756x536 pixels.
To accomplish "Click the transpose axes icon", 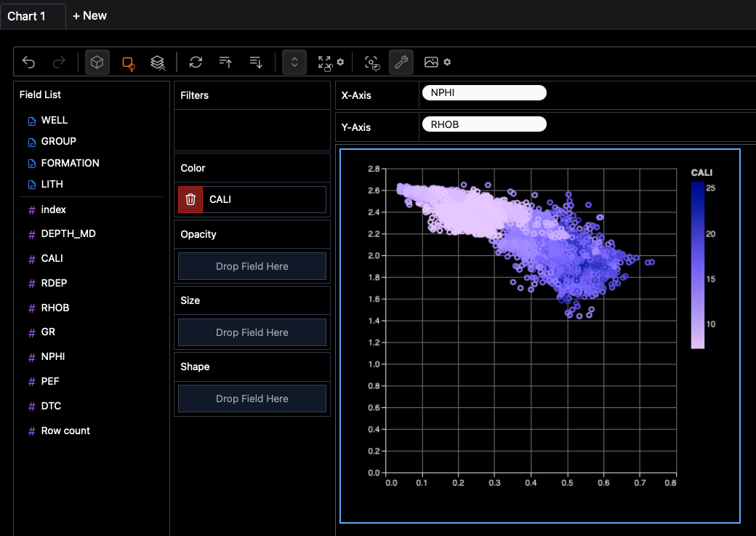I will tap(196, 63).
